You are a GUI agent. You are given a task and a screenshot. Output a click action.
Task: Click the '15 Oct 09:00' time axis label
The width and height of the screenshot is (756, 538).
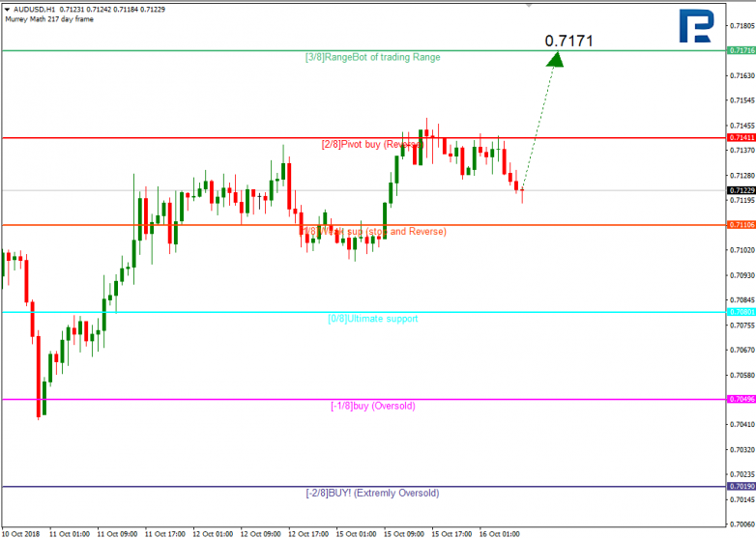403,534
